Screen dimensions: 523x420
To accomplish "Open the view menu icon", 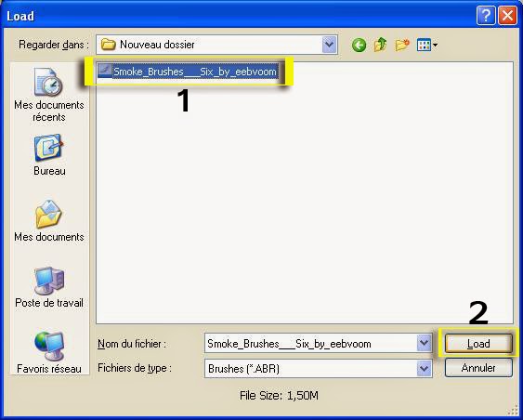I will (x=427, y=45).
